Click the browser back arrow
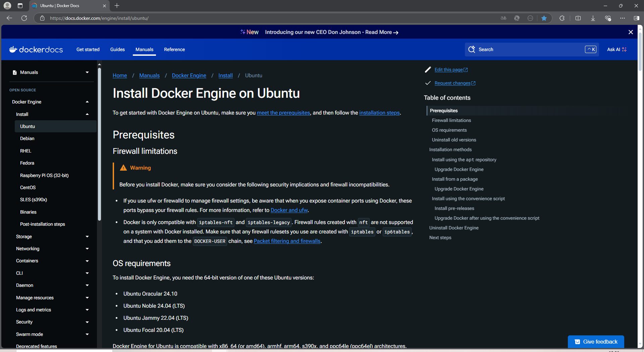The height and width of the screenshot is (352, 644). click(9, 18)
